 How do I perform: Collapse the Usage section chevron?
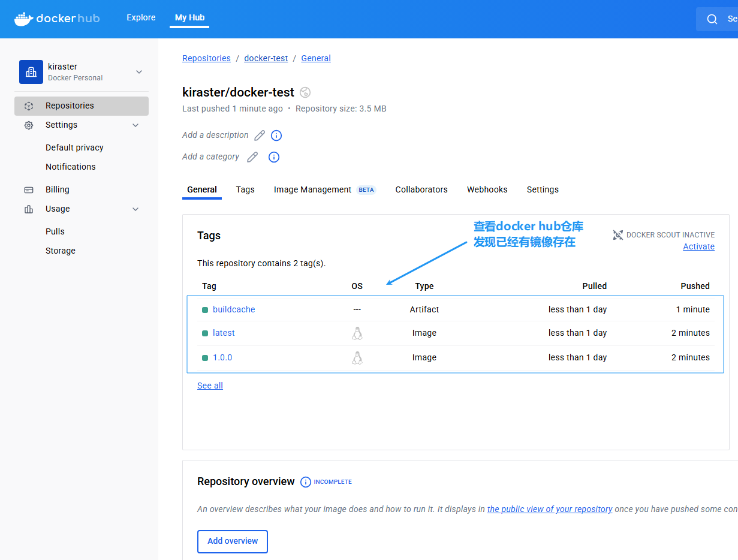click(x=135, y=209)
